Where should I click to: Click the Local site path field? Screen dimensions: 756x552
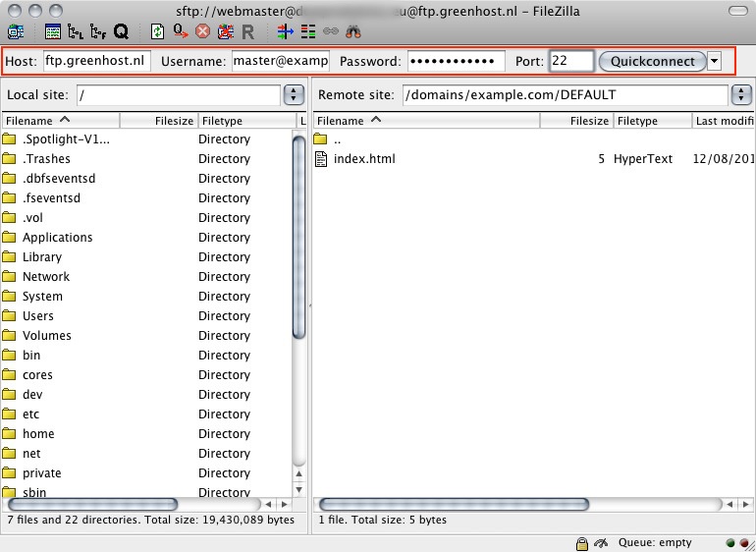[179, 94]
